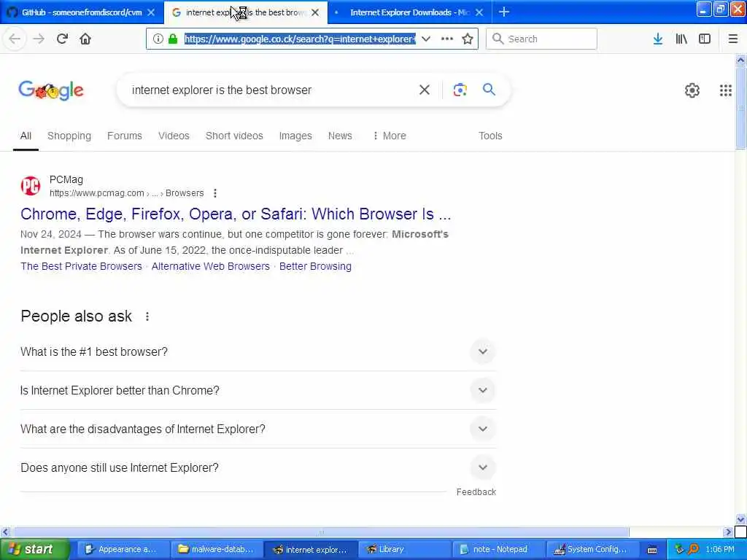Click the PCMag site favicon
This screenshot has height=560, width=747.
pos(31,186)
